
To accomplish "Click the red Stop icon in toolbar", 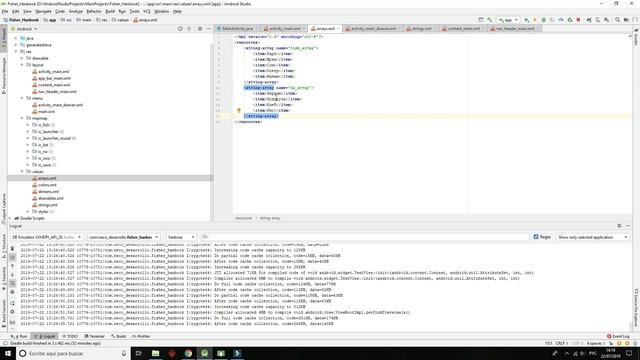I will point(578,20).
